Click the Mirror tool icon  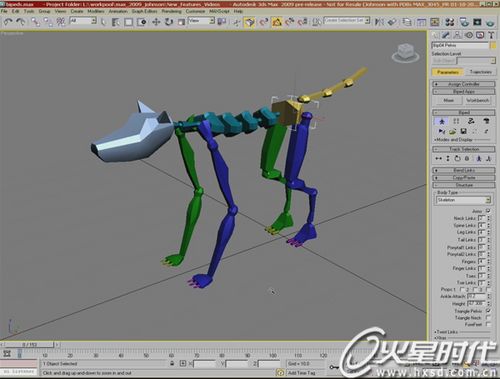tap(379, 22)
